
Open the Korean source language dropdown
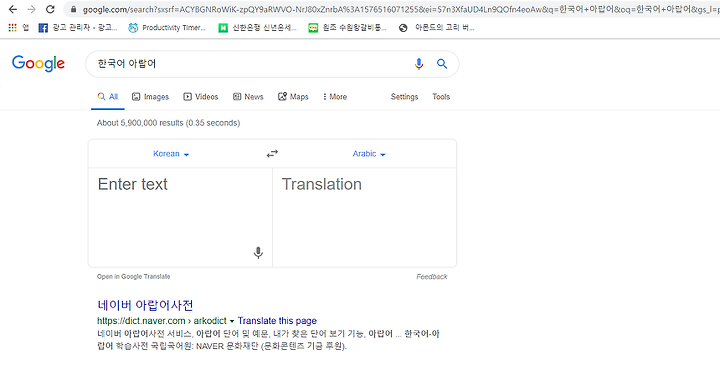coord(171,154)
